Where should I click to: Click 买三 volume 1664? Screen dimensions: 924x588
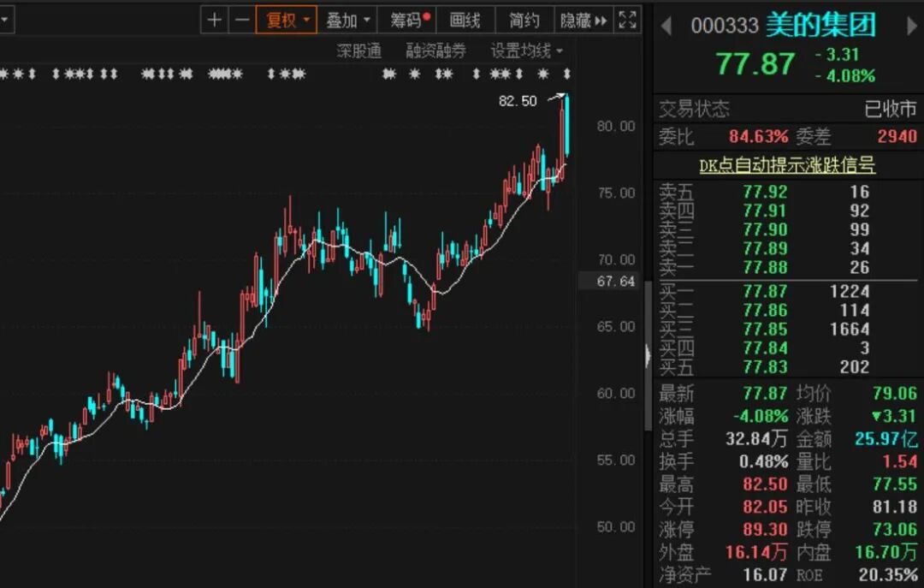850,329
